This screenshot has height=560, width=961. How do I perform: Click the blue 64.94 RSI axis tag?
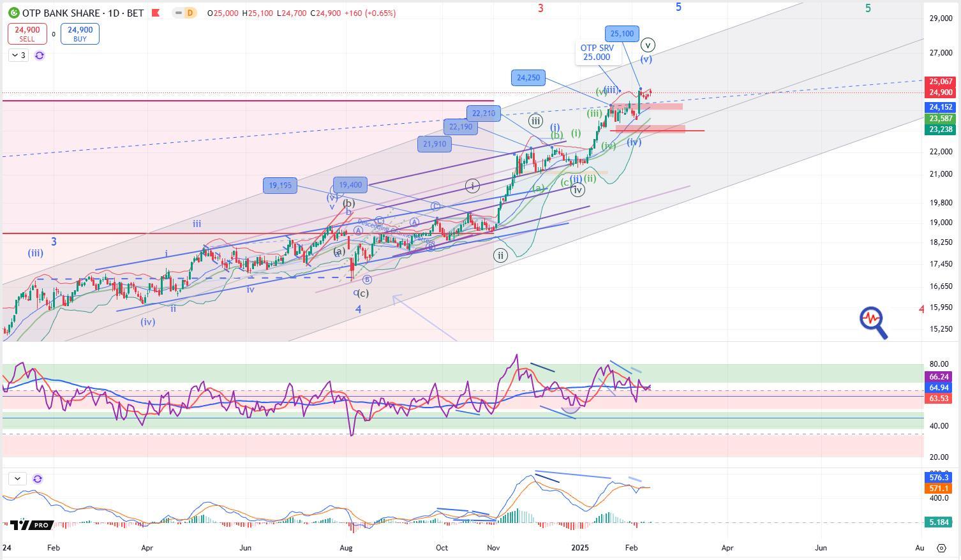tap(939, 388)
